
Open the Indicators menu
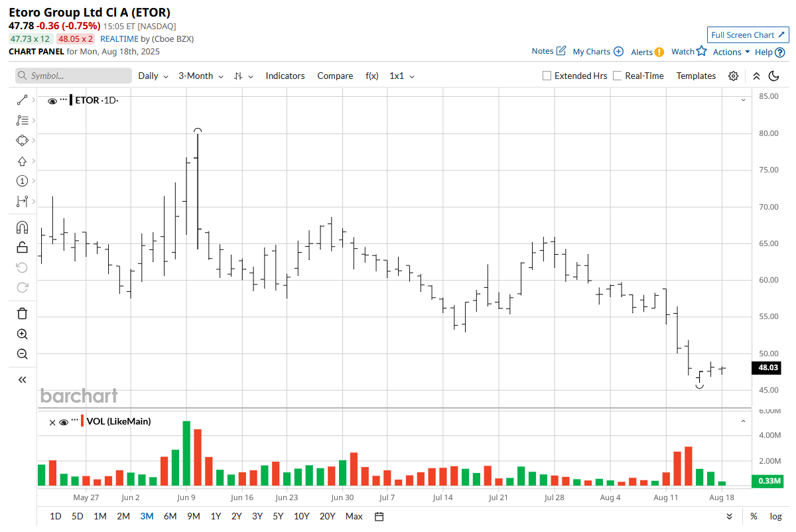(285, 76)
